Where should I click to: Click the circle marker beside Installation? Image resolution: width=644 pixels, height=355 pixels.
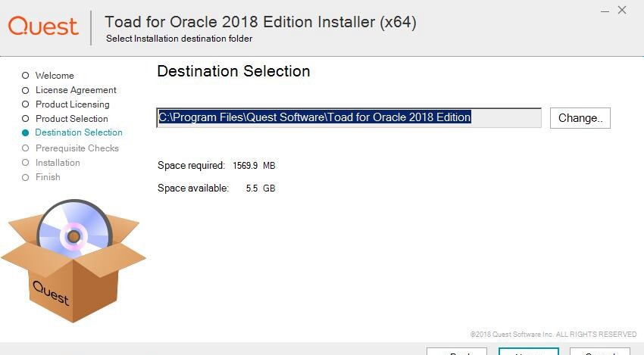pyautogui.click(x=26, y=163)
